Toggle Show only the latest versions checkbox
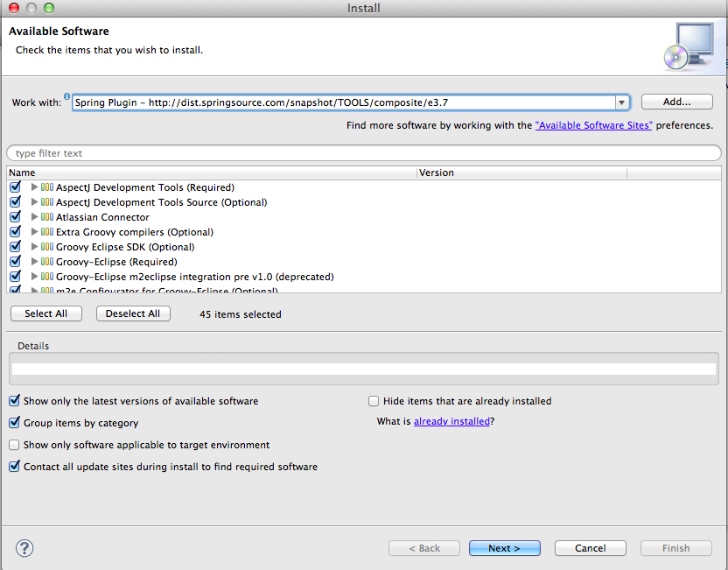Screen dimensions: 728x570 coord(14,400)
